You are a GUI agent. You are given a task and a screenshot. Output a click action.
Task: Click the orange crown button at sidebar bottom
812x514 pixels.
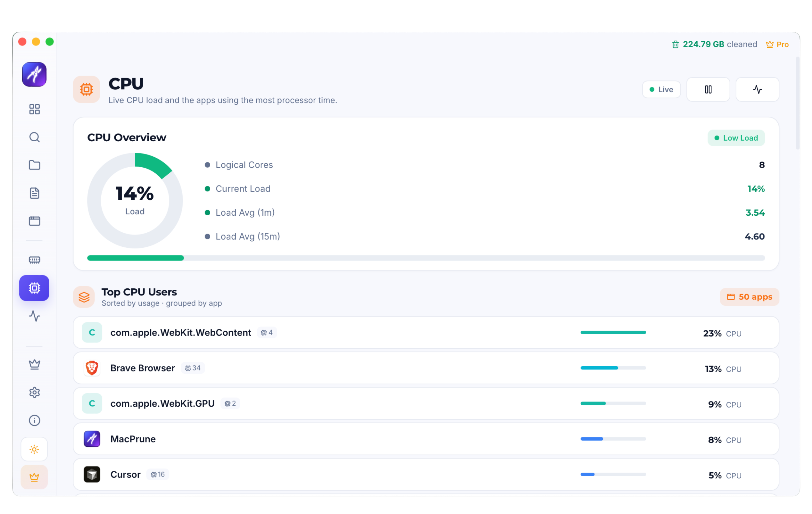click(x=34, y=477)
